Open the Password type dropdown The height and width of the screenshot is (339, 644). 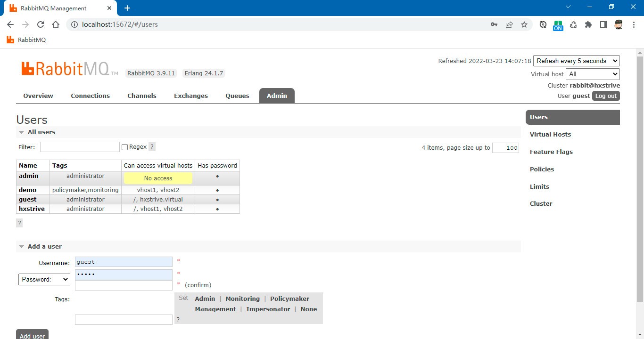[x=44, y=279]
